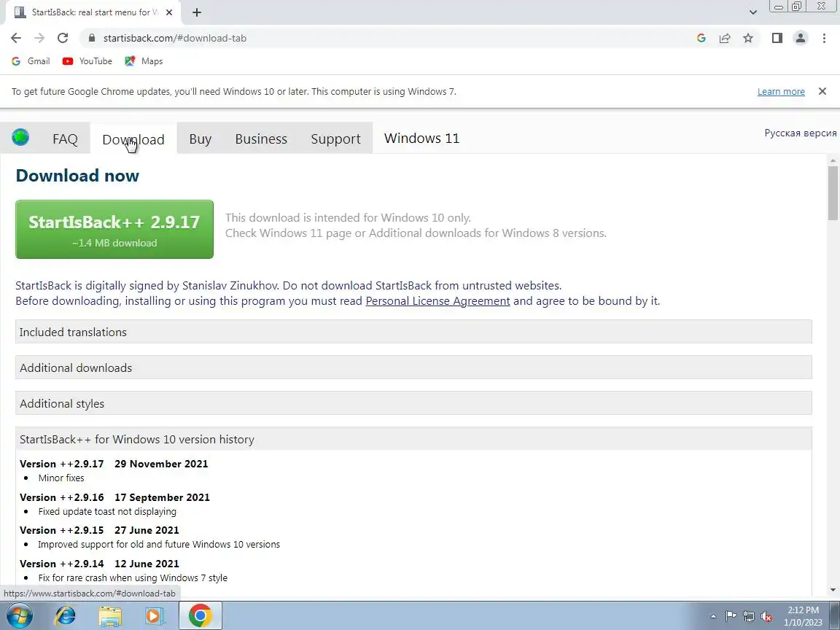Click the muted volume tray icon
The height and width of the screenshot is (630, 840).
coord(766,617)
